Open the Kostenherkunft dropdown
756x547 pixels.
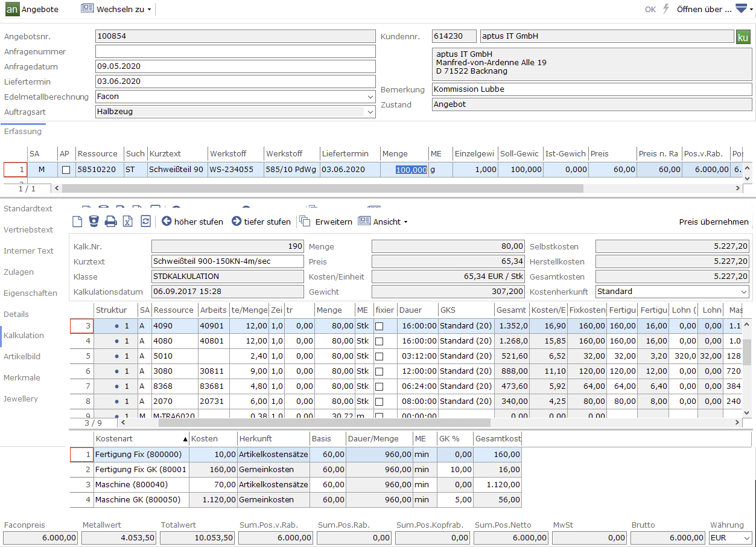744,292
